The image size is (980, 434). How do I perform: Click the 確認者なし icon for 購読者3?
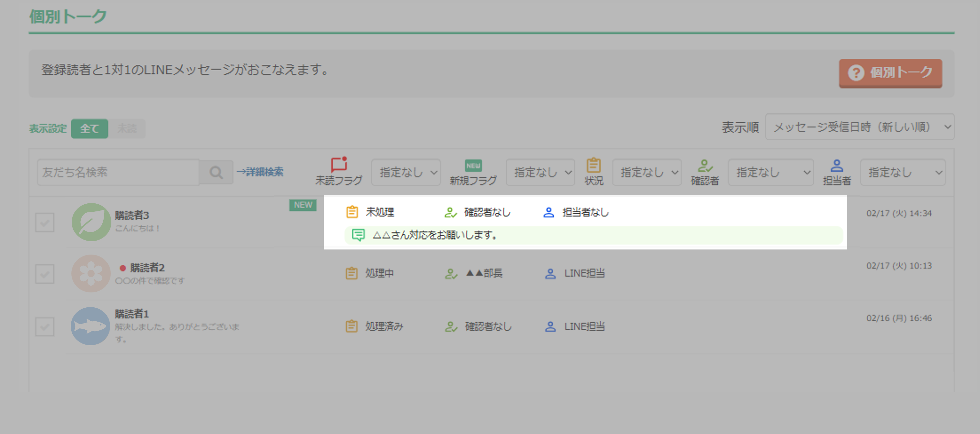tap(450, 212)
